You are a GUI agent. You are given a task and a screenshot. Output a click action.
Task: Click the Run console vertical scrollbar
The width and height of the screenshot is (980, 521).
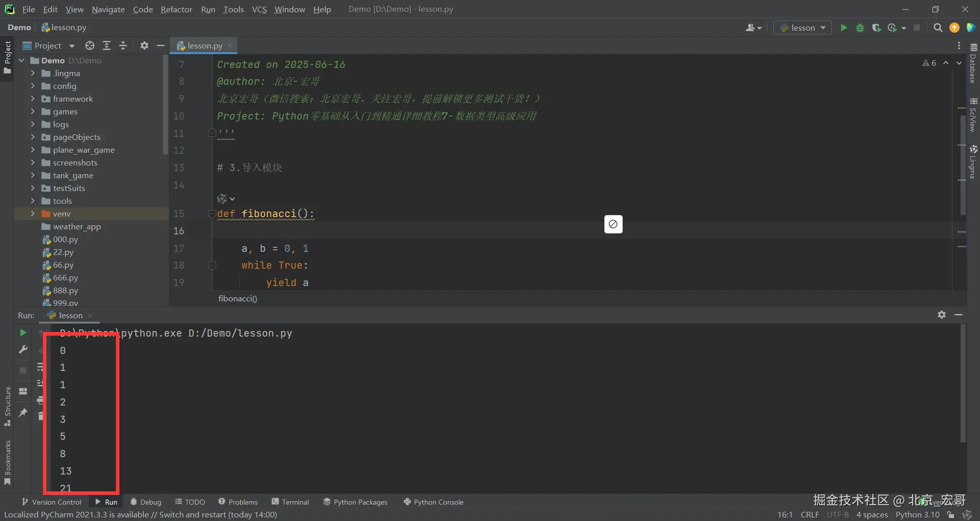click(x=963, y=383)
